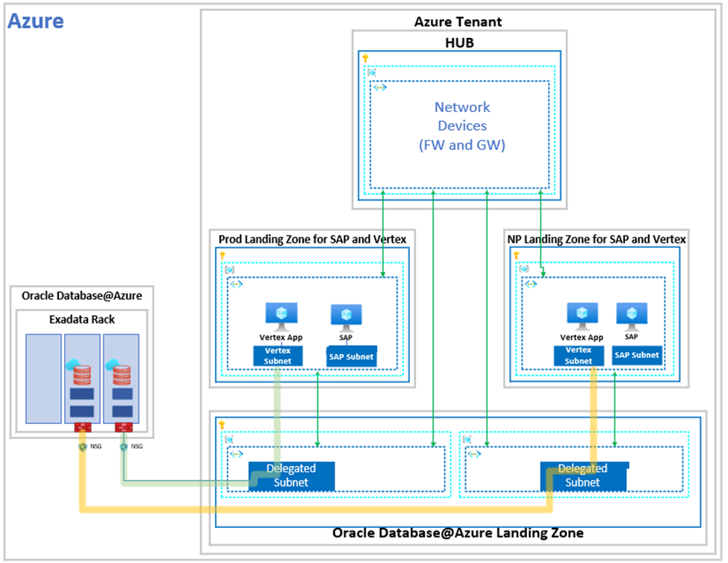Select the database icon above the yellow-path firewall

coord(78,372)
